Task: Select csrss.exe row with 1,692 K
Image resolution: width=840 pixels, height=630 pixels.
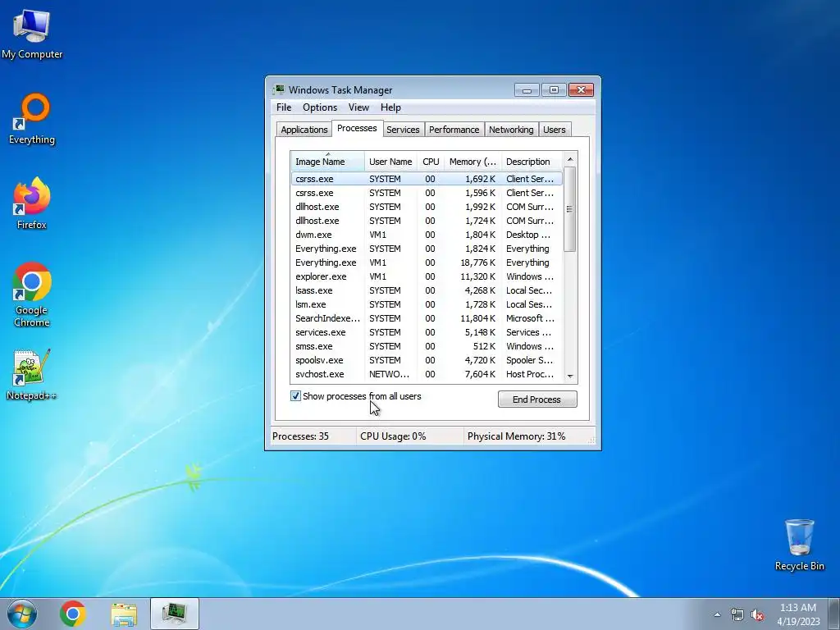Action: click(427, 179)
